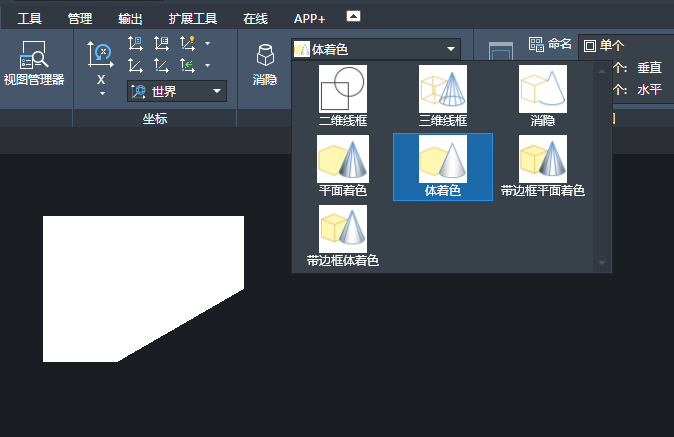Open the 体着色 visual style dropdown

click(376, 49)
